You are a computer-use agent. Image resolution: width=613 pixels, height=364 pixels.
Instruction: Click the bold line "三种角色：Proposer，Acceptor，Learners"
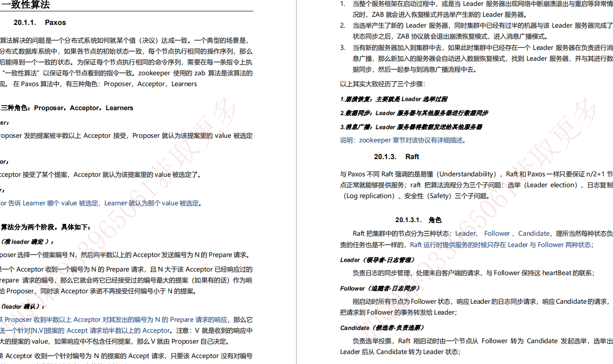pos(67,108)
